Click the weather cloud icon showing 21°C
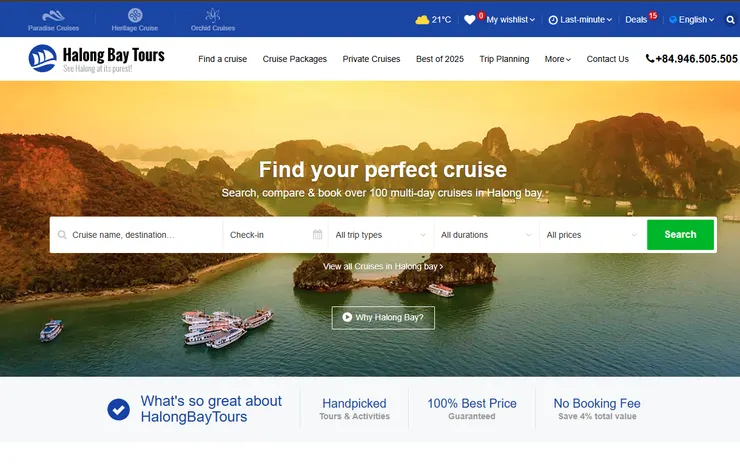The image size is (740, 469). coord(422,20)
